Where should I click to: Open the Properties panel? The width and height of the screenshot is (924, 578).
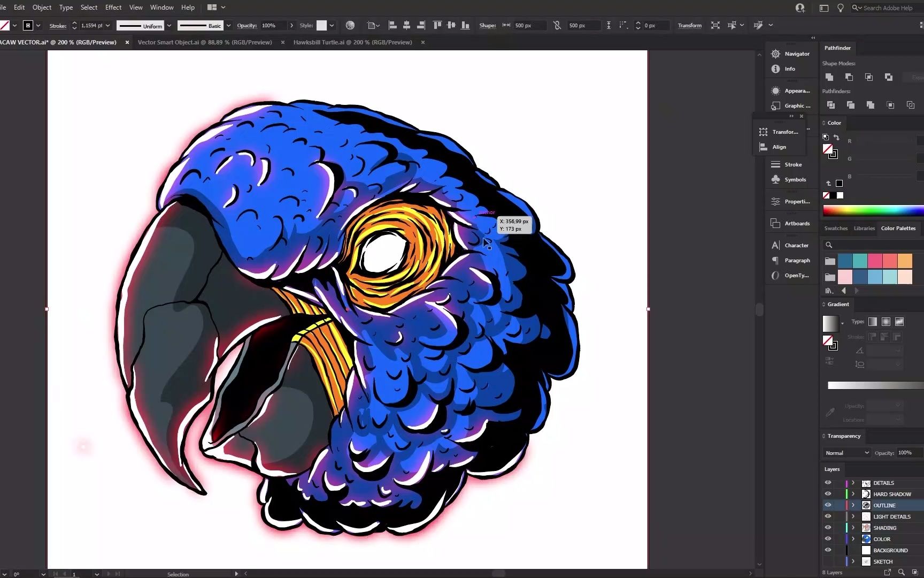click(x=790, y=201)
